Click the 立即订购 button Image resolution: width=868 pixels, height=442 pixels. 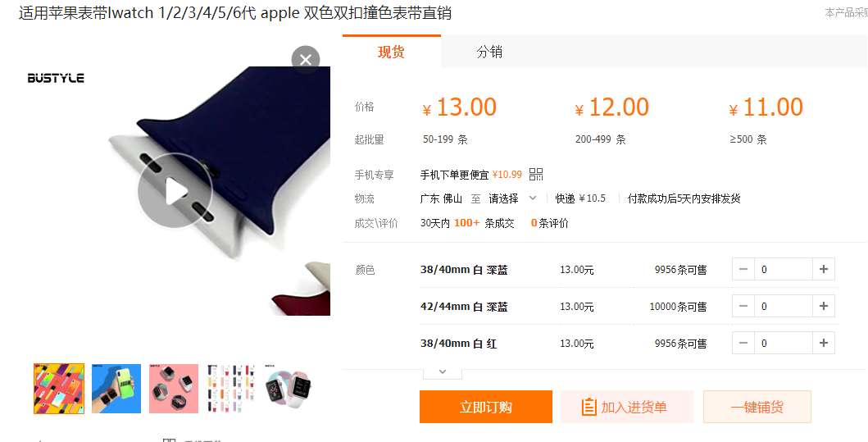point(485,407)
